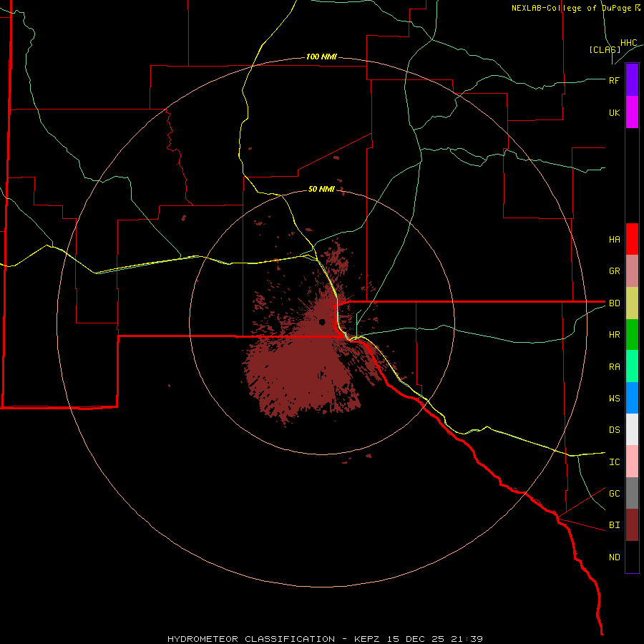Click the "DS" legend label

(x=614, y=430)
